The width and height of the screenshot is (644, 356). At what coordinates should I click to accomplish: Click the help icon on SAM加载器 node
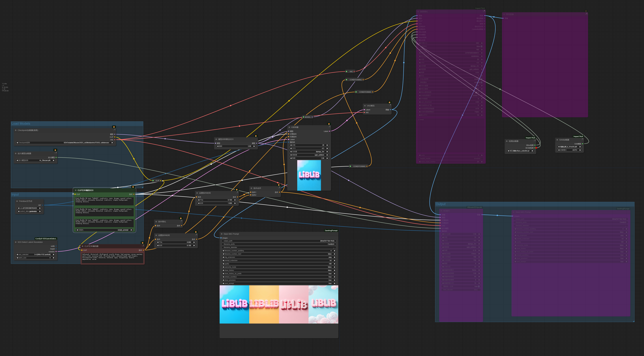582,139
